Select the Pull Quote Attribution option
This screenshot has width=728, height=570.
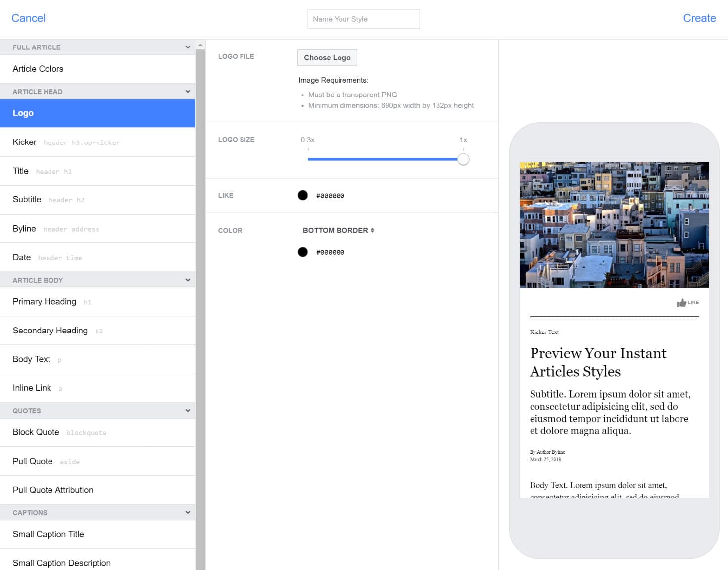(x=52, y=490)
